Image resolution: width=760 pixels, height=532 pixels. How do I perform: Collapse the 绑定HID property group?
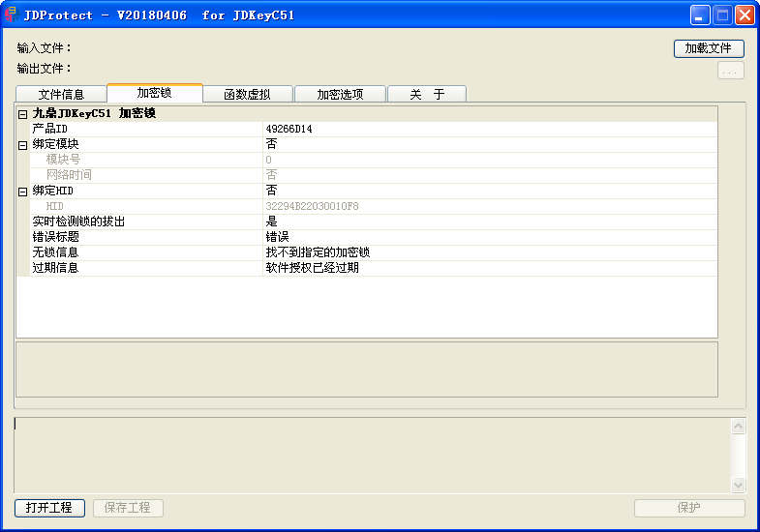click(22, 192)
